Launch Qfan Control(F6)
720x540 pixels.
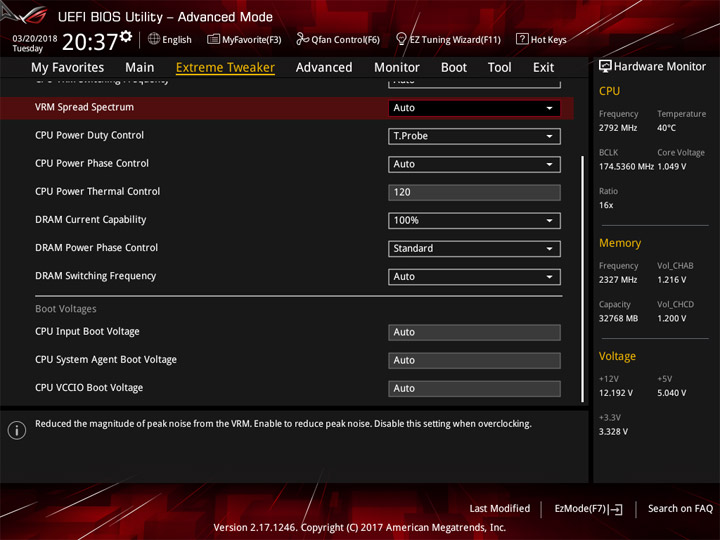pos(338,39)
